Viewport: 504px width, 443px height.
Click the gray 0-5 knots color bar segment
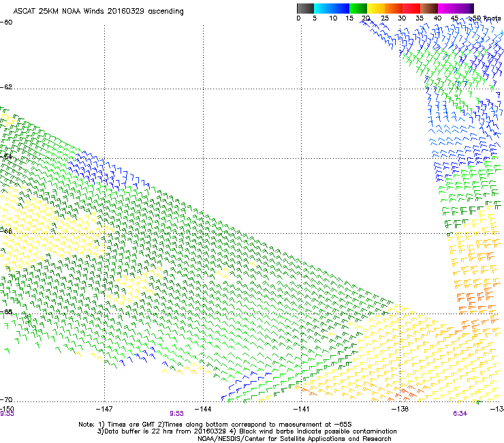[x=305, y=8]
